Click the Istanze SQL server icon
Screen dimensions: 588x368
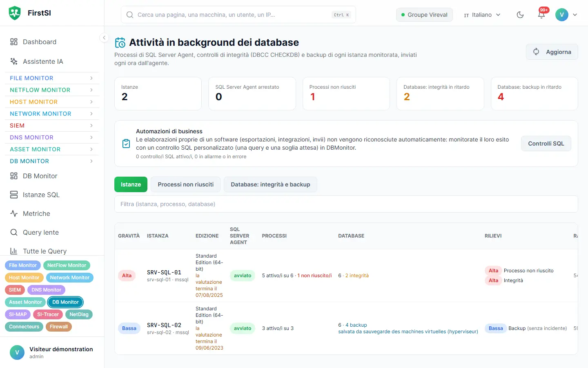click(x=14, y=195)
